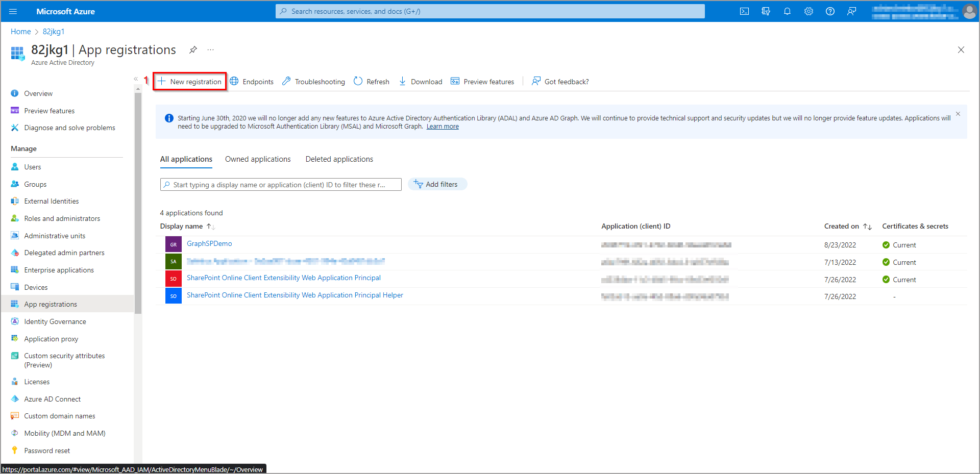Pin the App registrations blade
The image size is (980, 474).
[193, 49]
